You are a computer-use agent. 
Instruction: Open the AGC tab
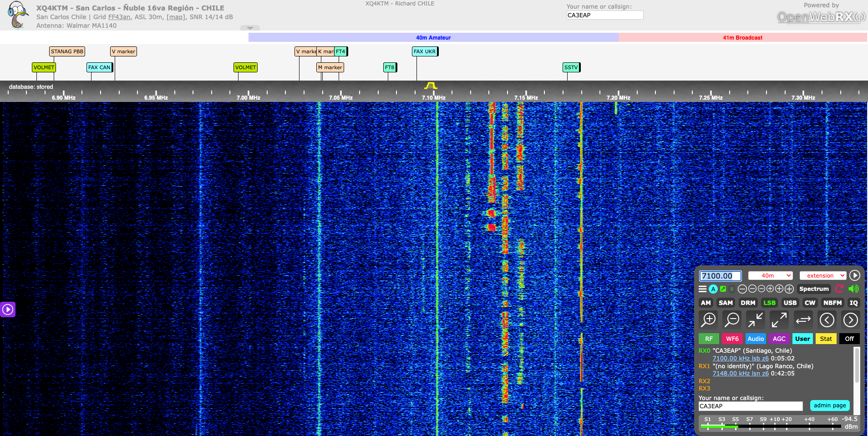(x=779, y=339)
